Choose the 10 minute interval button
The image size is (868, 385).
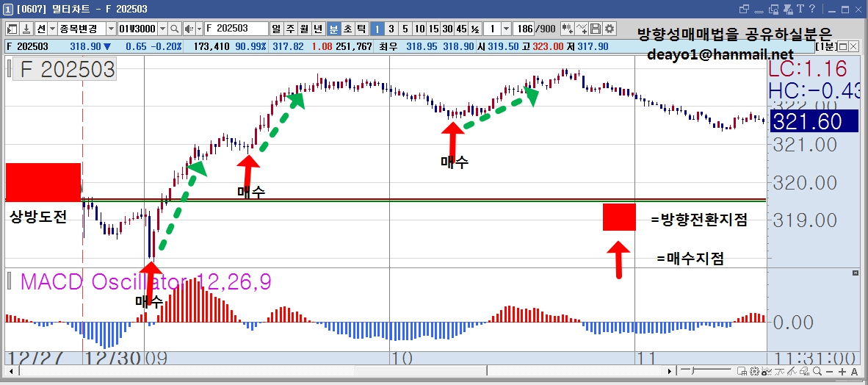420,29
